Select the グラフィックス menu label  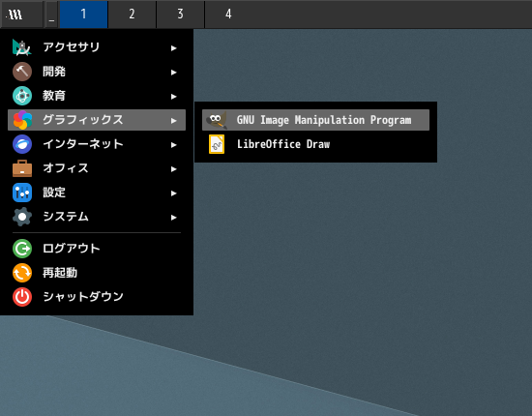point(83,120)
